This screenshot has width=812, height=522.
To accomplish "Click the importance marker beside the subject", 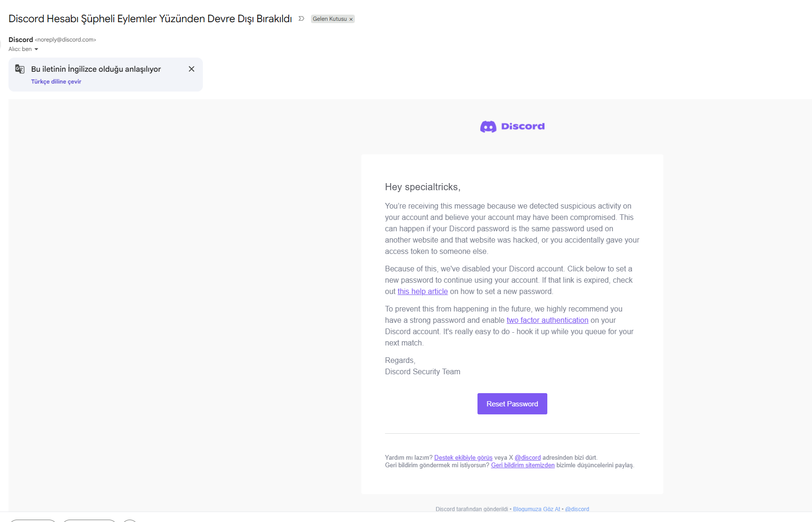I will 301,19.
